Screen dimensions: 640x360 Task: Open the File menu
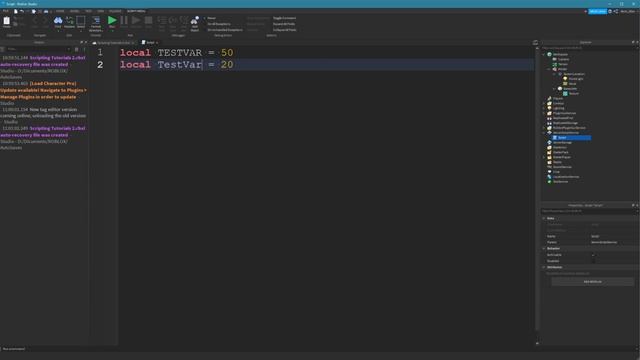[6, 11]
